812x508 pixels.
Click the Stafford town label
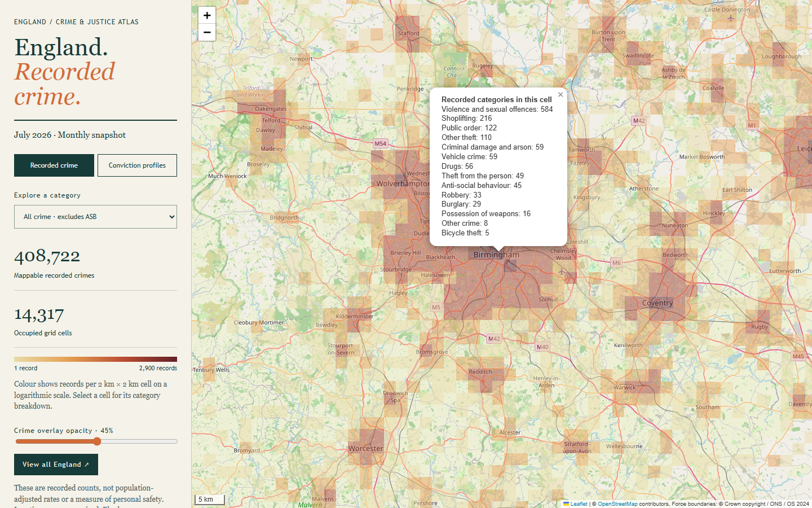point(409,33)
